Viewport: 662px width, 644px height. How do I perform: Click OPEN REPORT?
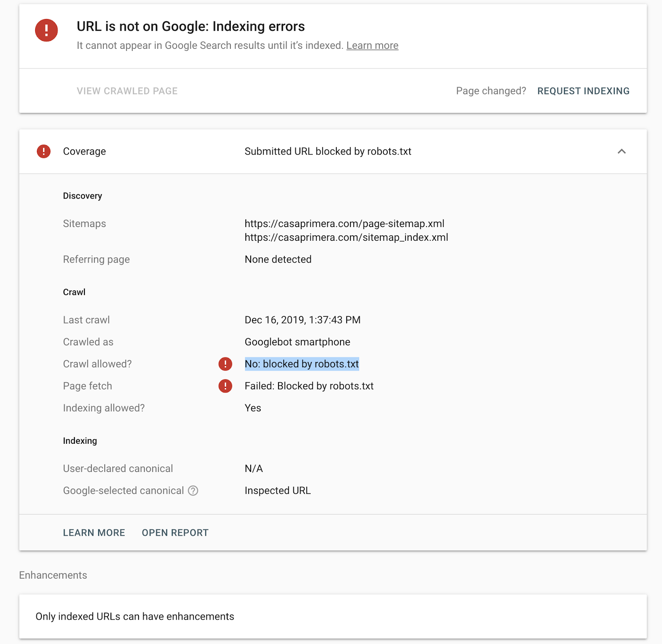tap(175, 533)
